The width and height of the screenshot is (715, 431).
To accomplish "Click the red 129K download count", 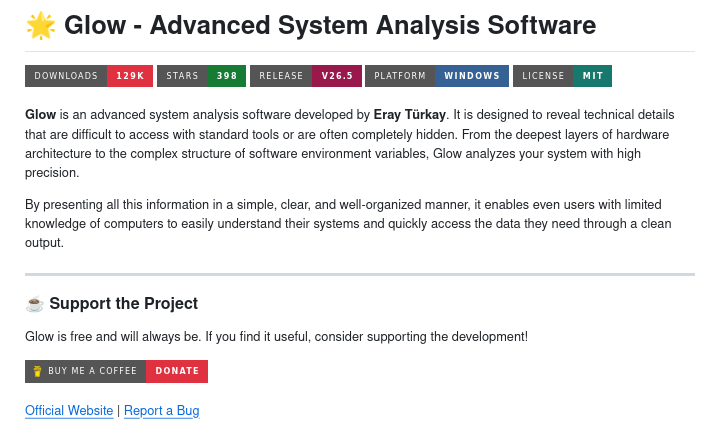I will tap(130, 76).
